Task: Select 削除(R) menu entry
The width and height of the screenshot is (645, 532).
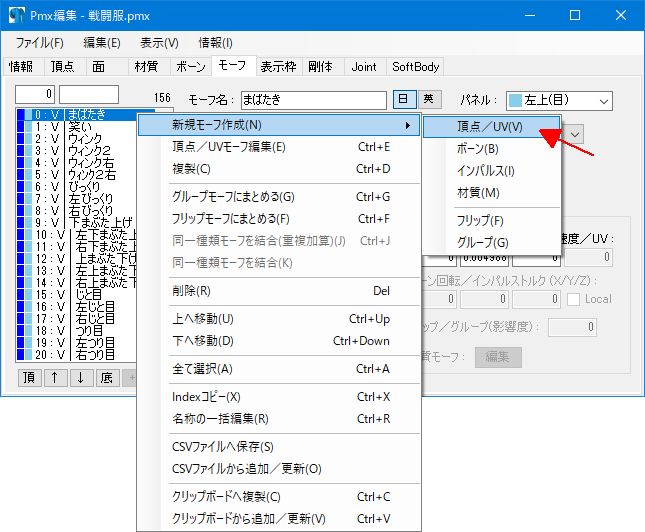Action: [x=279, y=291]
